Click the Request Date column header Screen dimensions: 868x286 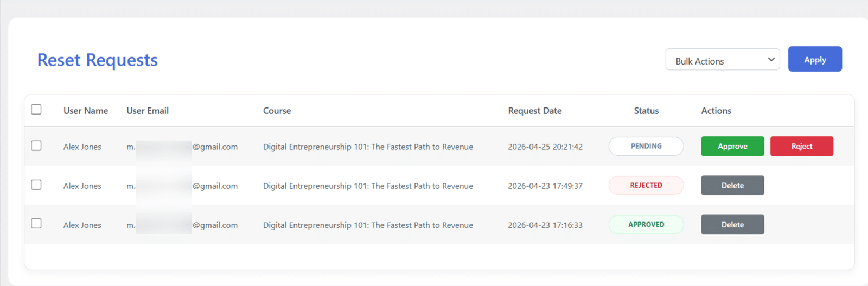(535, 111)
